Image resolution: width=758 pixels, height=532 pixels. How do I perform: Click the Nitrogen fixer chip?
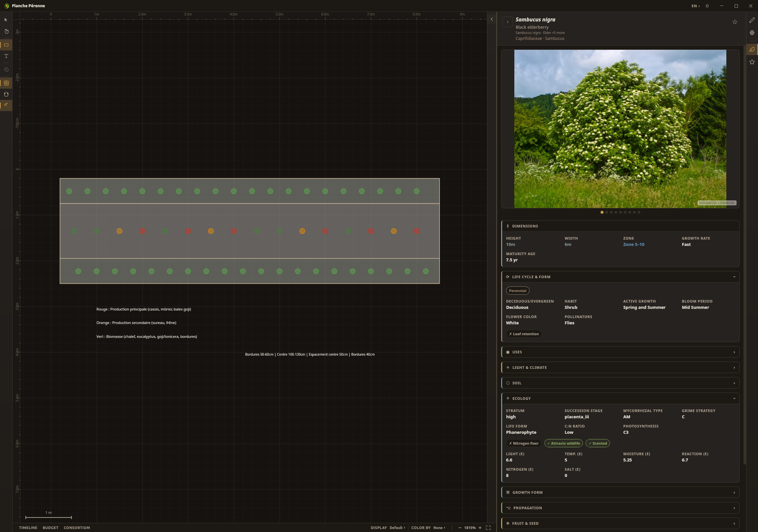pos(524,444)
